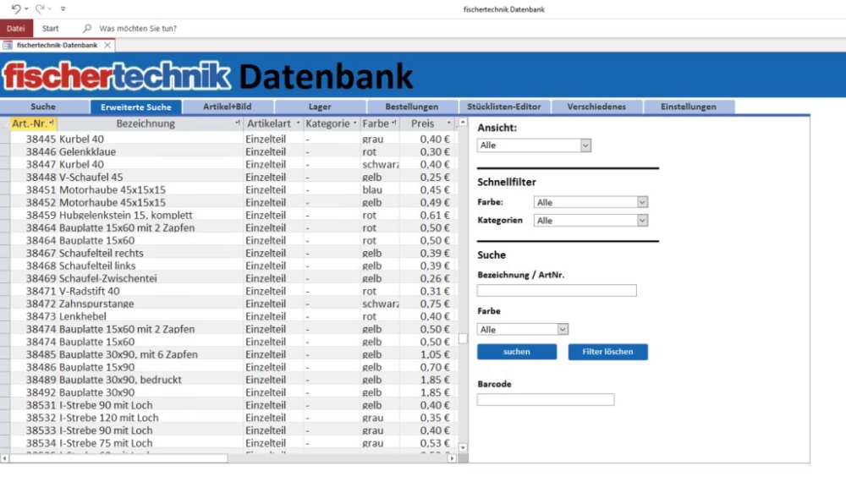Switch to the Stücklisten-Editor tab
Viewport: 846px width, 504px height.
click(504, 107)
